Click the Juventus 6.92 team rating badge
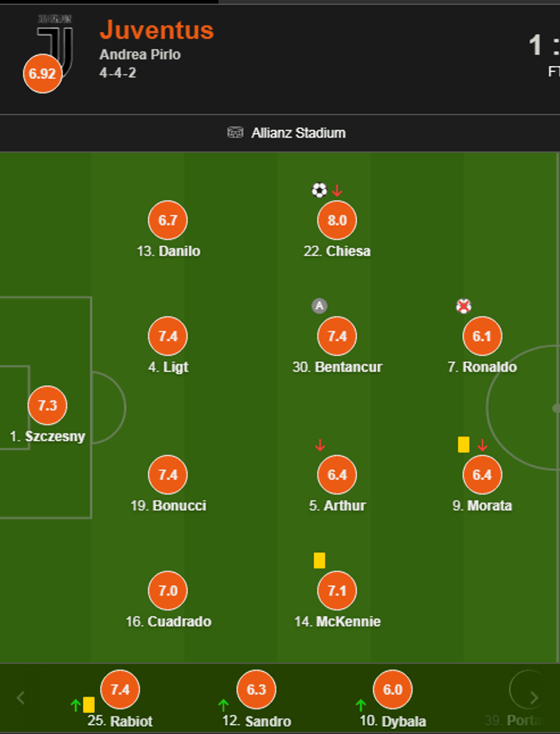Screen dimensions: 560x734 click(x=42, y=74)
